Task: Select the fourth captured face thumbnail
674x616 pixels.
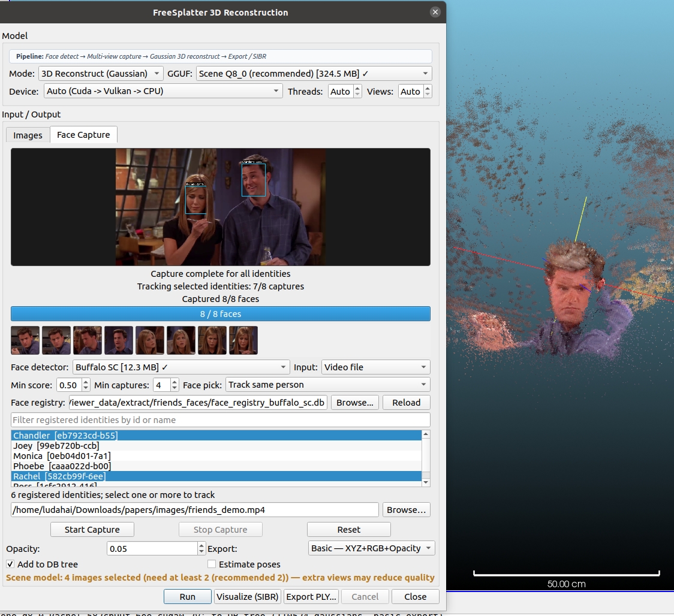Action: tap(119, 340)
